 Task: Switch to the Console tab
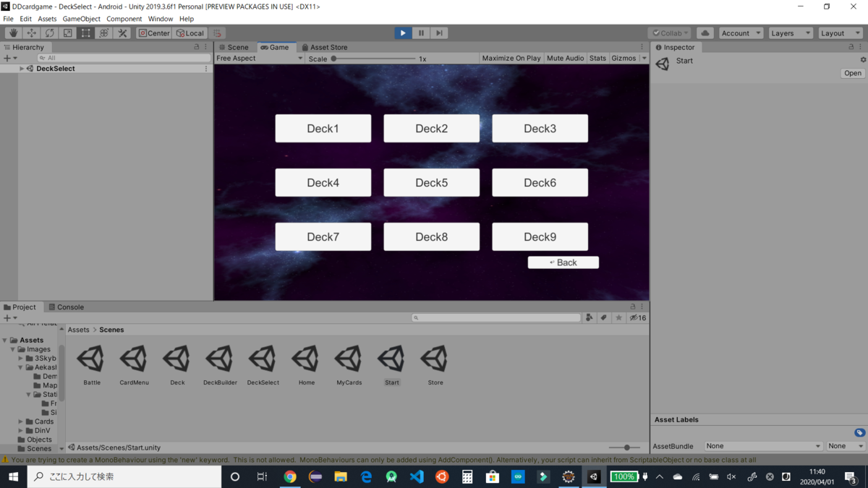point(67,307)
